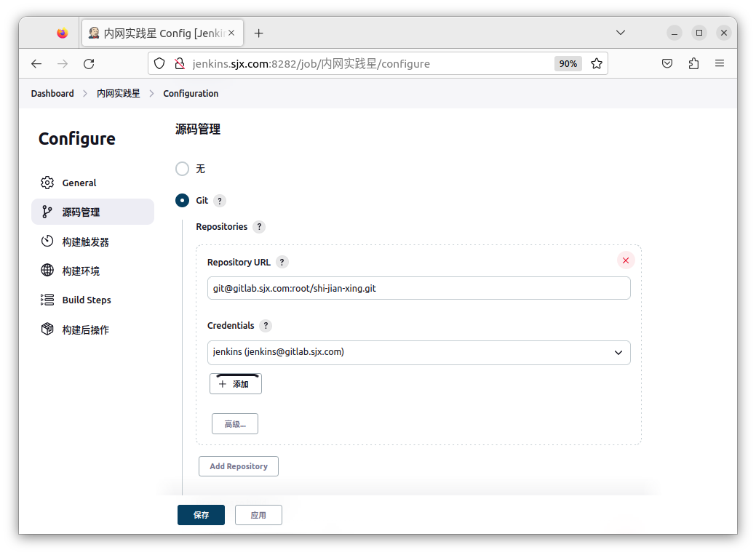Viewport: 756px width, 555px height.
Task: Click into the Repository URL input field
Action: coord(418,288)
